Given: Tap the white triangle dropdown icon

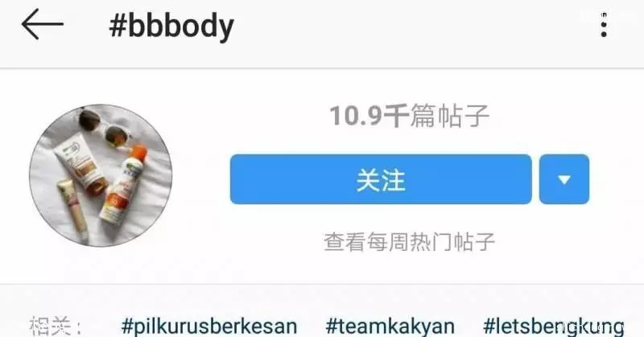Looking at the screenshot, I should (564, 179).
